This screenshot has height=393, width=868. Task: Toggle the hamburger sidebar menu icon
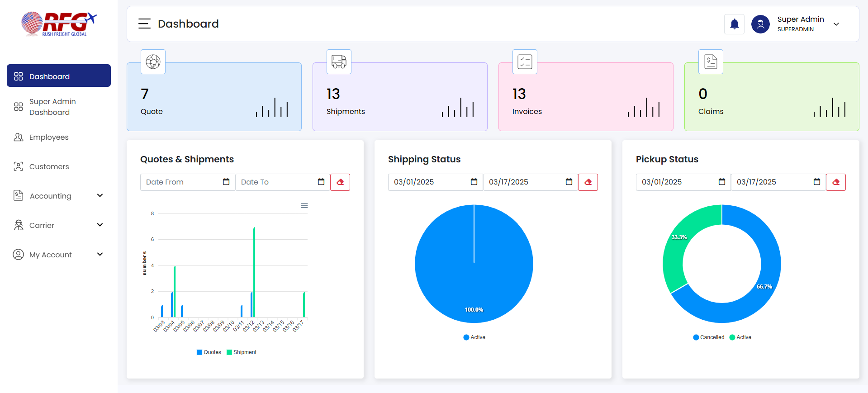[144, 24]
